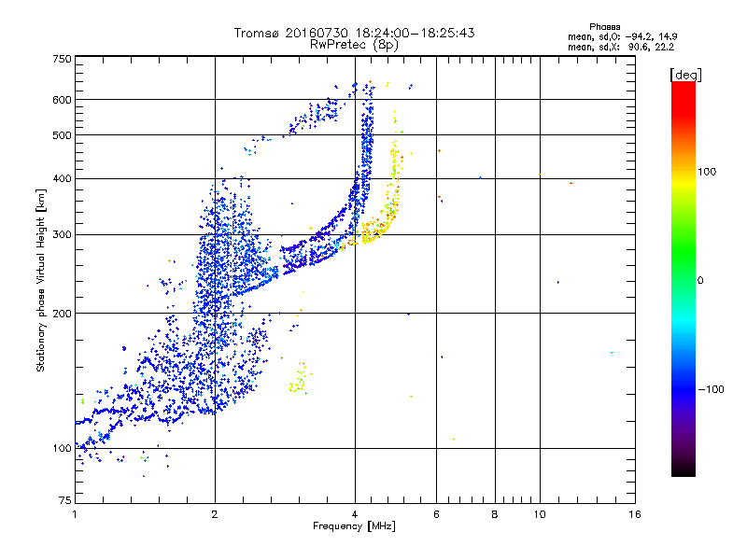This screenshot has width=747, height=560.
Task: Click the x-axis label '10'
Action: coord(540,514)
